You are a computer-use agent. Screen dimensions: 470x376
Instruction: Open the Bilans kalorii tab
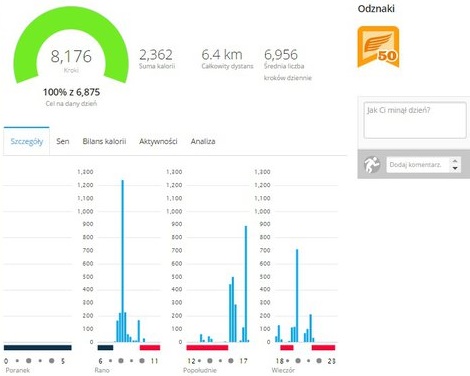click(104, 141)
